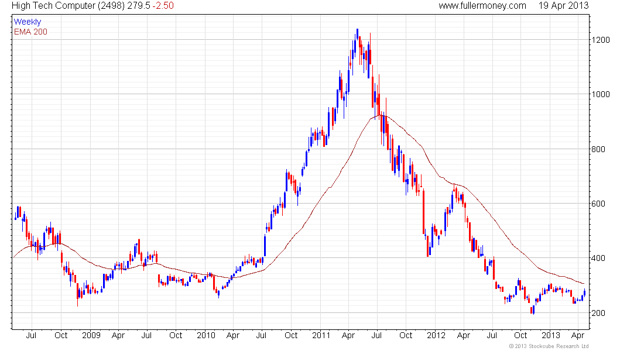The image size is (644, 351).
Task: Click the 2012 year label on time axis
Action: pos(436,335)
